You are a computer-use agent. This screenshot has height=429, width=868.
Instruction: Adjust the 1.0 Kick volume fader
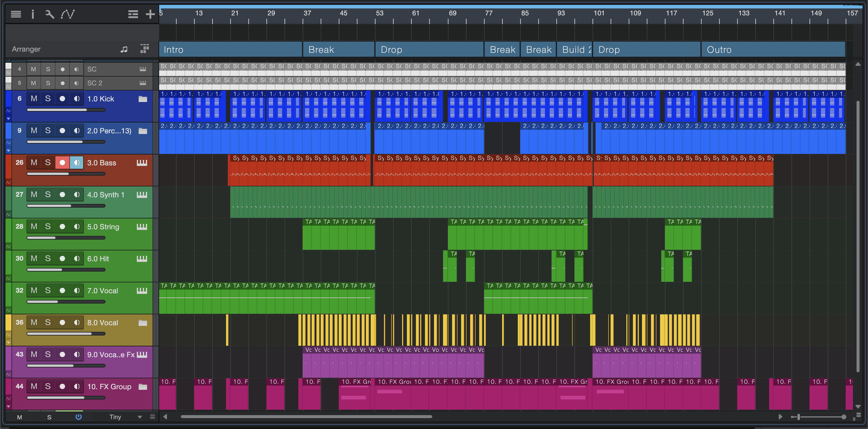coord(66,110)
